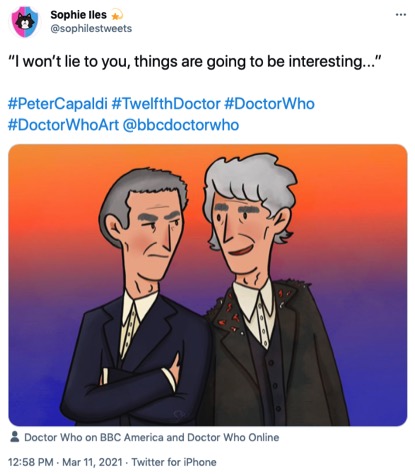Open the Sophie Iles display name
The height and width of the screenshot is (474, 415).
tap(79, 15)
